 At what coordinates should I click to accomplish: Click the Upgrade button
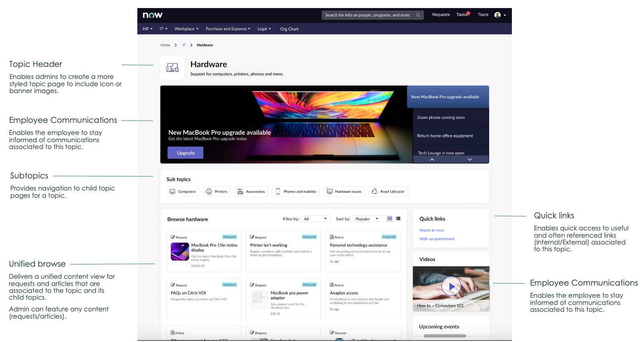coord(186,153)
